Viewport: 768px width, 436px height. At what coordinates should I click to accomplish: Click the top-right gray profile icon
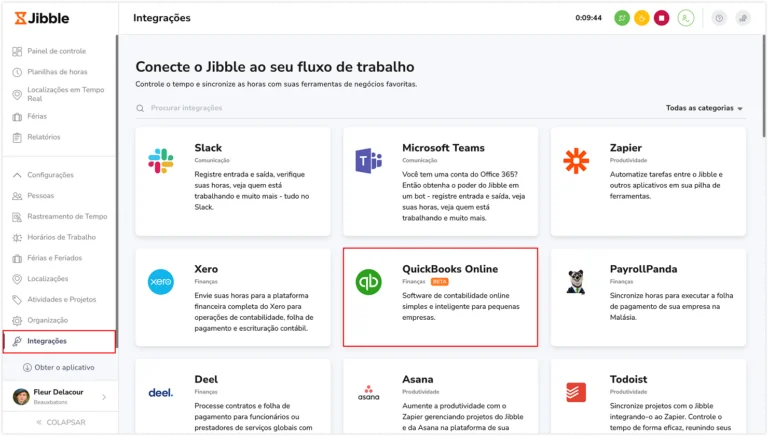743,18
